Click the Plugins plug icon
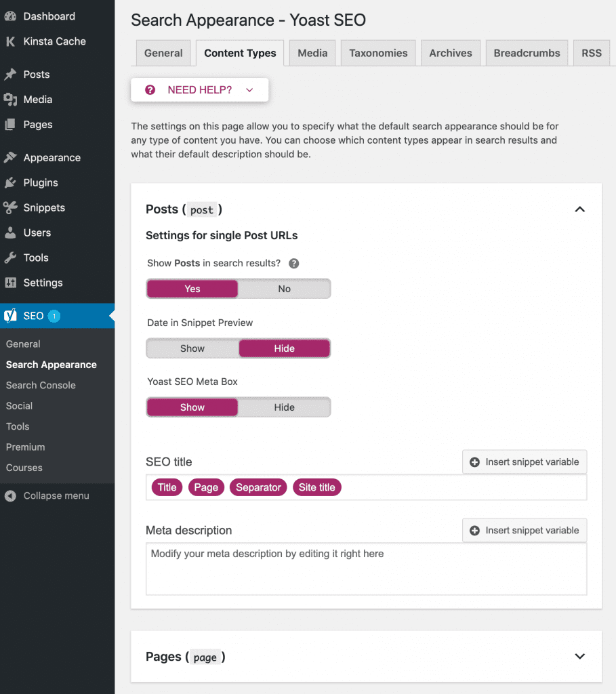The width and height of the screenshot is (616, 694). pos(10,183)
